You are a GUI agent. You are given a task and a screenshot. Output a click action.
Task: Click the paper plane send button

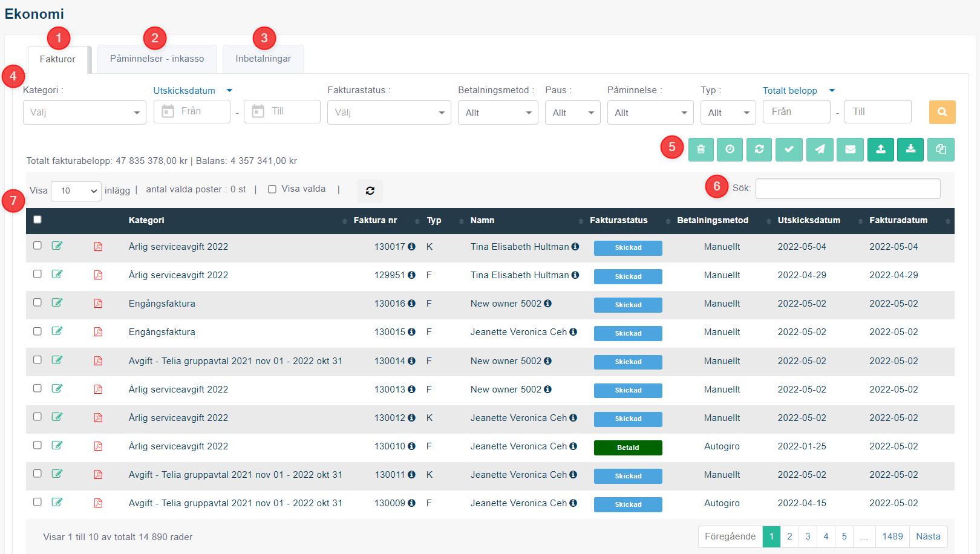[820, 149]
